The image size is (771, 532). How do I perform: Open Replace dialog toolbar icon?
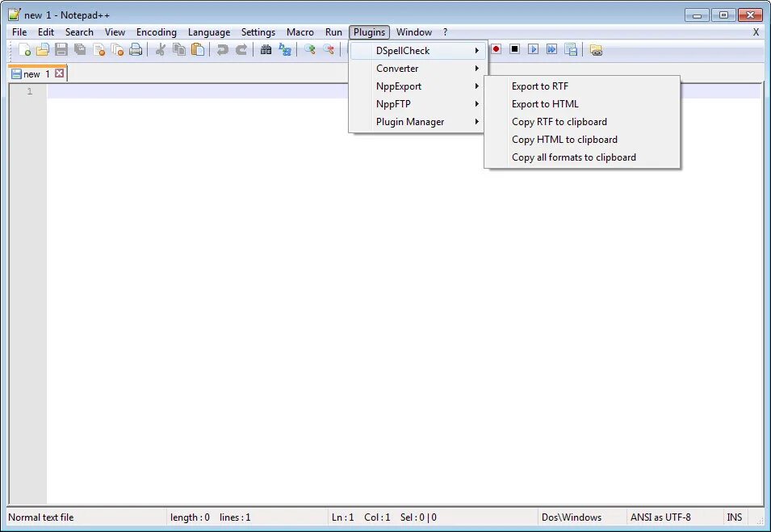click(x=285, y=50)
